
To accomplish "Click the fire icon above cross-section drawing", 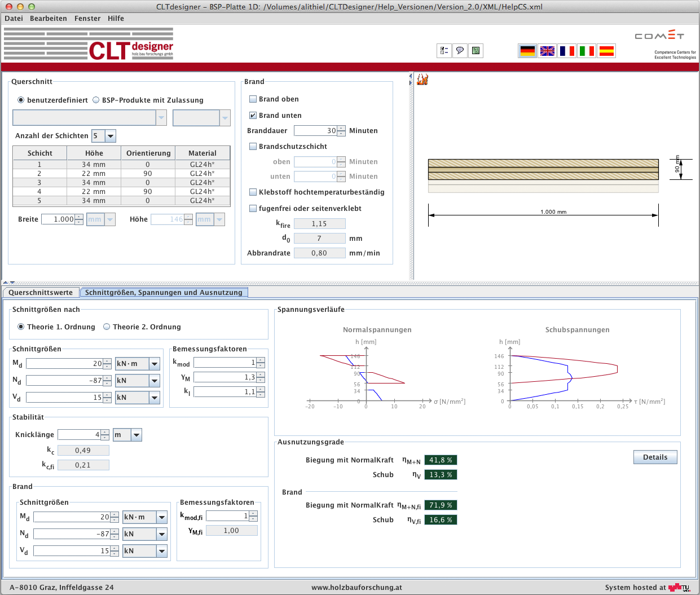I will (422, 80).
